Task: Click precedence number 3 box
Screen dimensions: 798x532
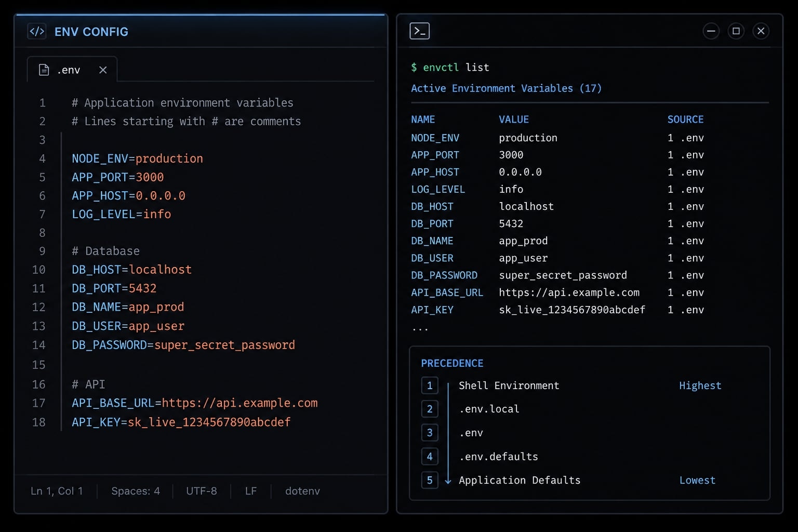Action: [x=430, y=433]
